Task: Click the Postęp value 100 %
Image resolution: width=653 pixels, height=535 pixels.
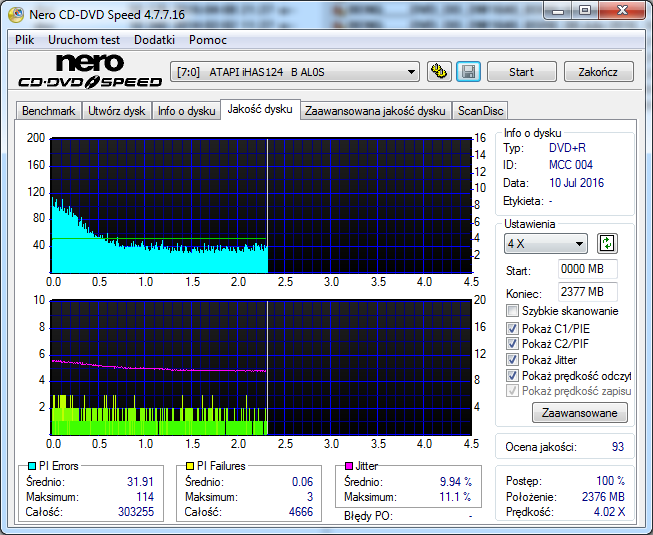Action: coord(611,481)
